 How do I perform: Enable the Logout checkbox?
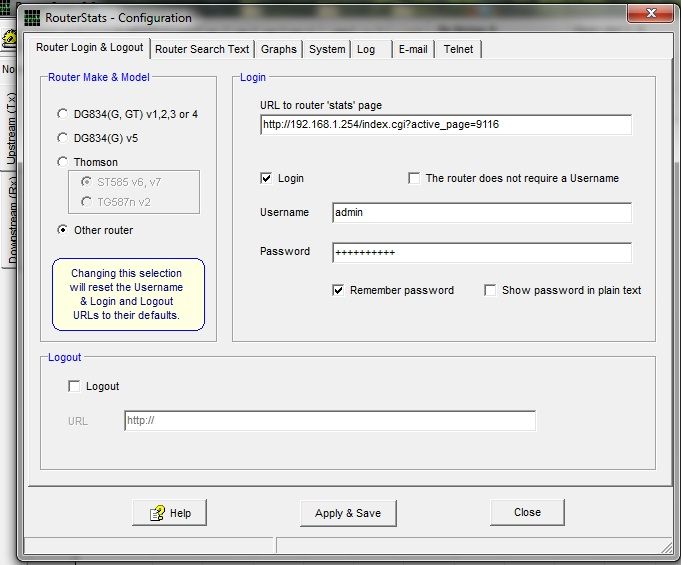coord(74,386)
